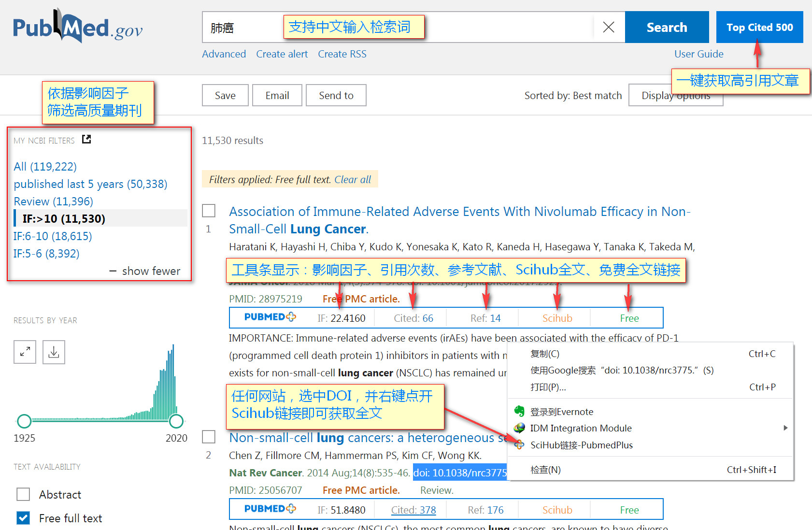Open the Advanced search link
Screen dimensions: 812x530
pos(224,54)
